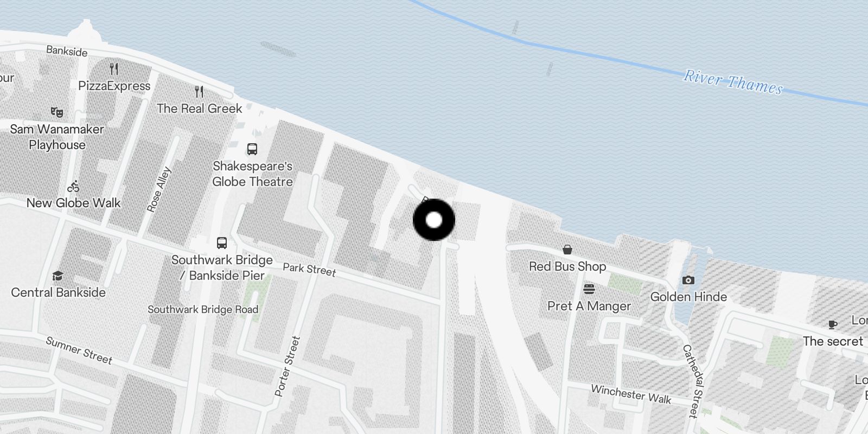Select the bus icon above Shakespeare's Globe Theatre
The width and height of the screenshot is (868, 434).
pos(252,149)
